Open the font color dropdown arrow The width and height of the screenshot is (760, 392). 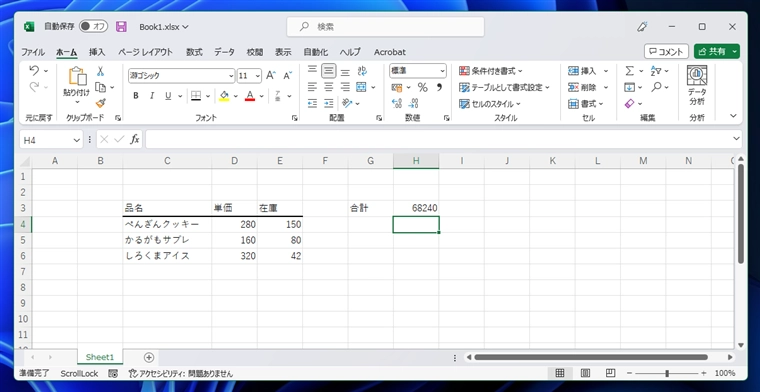[x=262, y=96]
